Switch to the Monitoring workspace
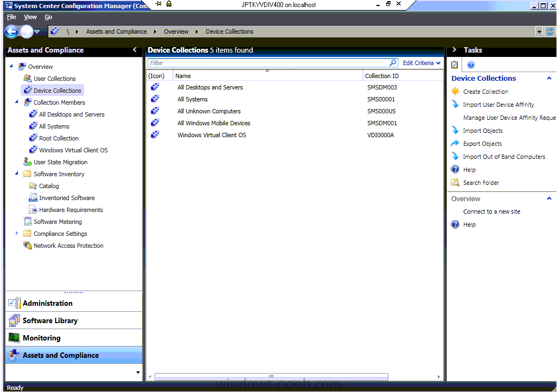 (74, 338)
